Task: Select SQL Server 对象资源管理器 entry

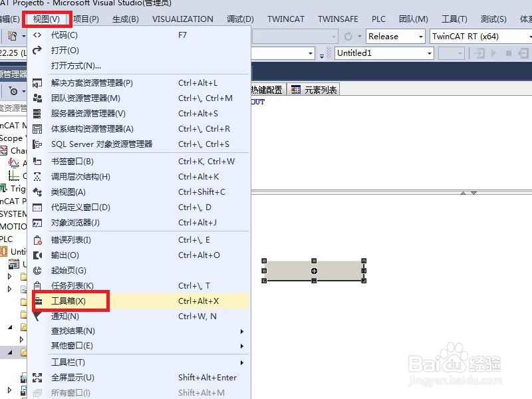Action: pyautogui.click(x=138, y=144)
